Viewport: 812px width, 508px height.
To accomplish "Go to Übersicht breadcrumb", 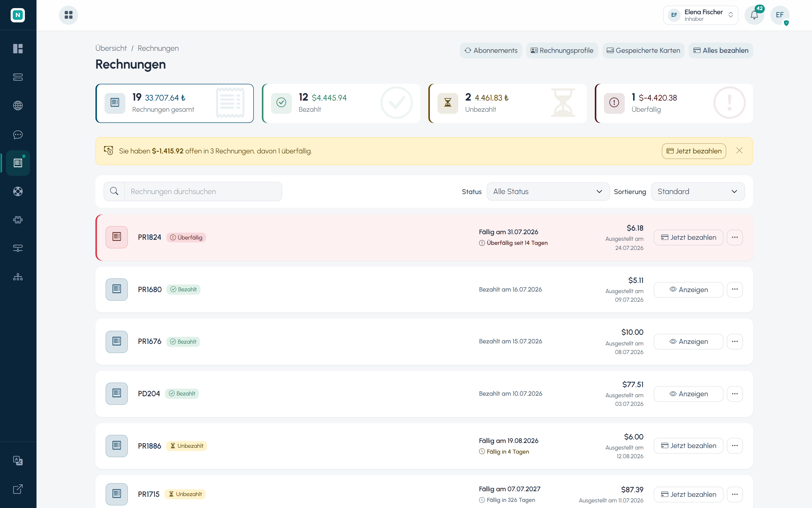I will click(111, 48).
